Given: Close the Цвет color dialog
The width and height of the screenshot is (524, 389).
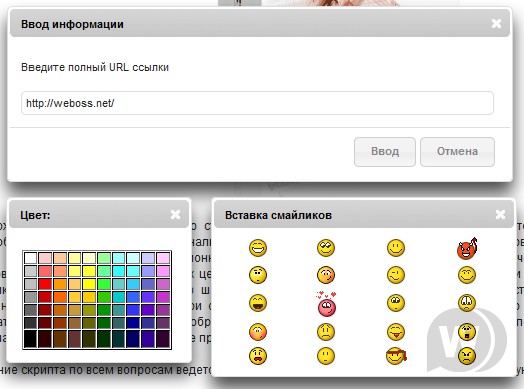Looking at the screenshot, I should point(175,215).
